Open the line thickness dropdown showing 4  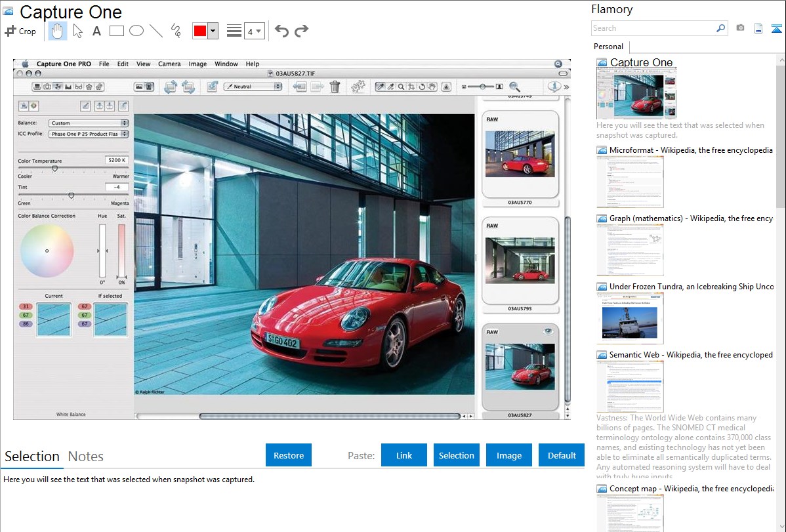click(x=254, y=31)
